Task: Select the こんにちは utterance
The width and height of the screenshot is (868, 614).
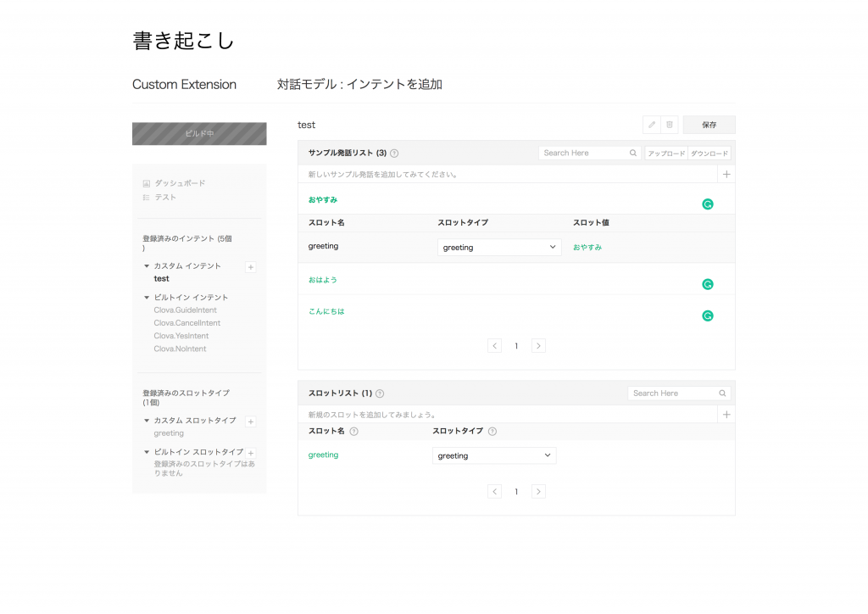Action: click(326, 311)
